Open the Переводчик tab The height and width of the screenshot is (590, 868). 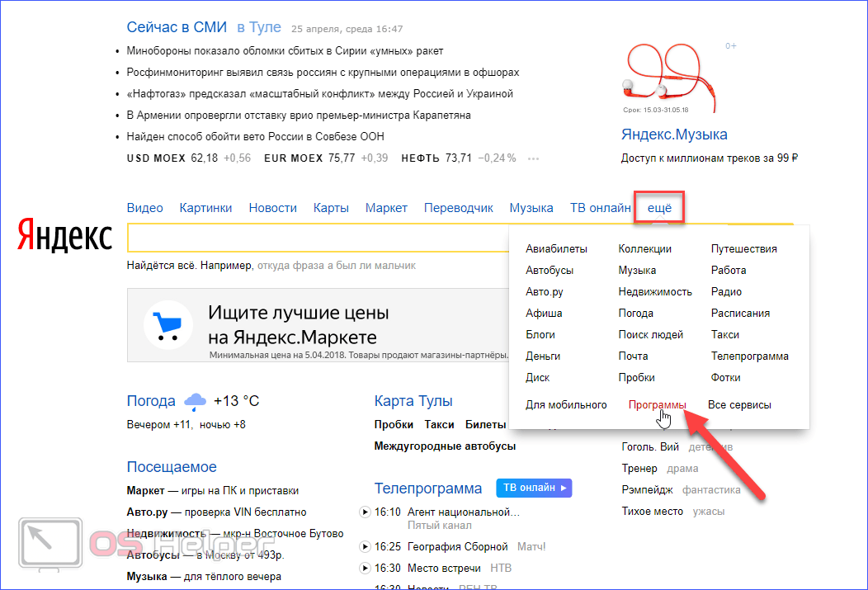point(459,208)
